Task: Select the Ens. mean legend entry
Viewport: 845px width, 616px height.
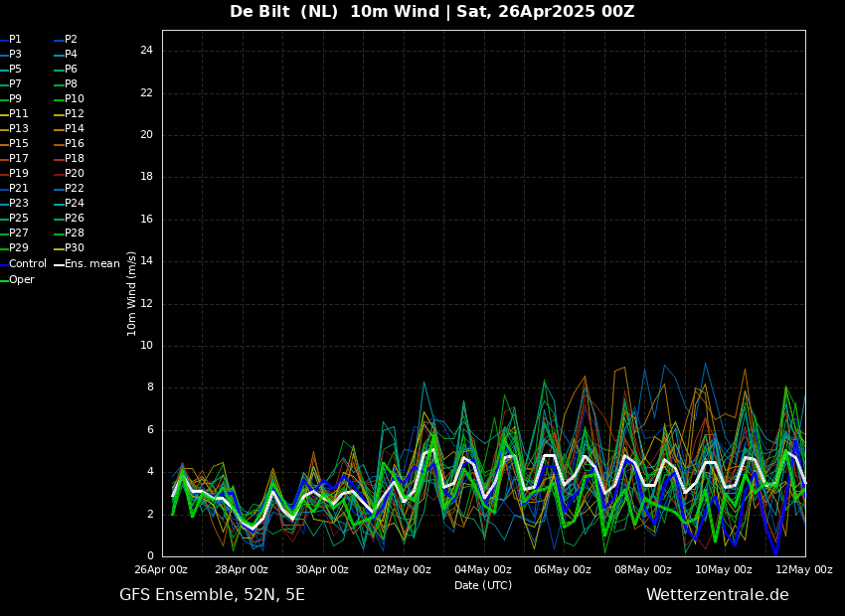Action: pyautogui.click(x=91, y=264)
